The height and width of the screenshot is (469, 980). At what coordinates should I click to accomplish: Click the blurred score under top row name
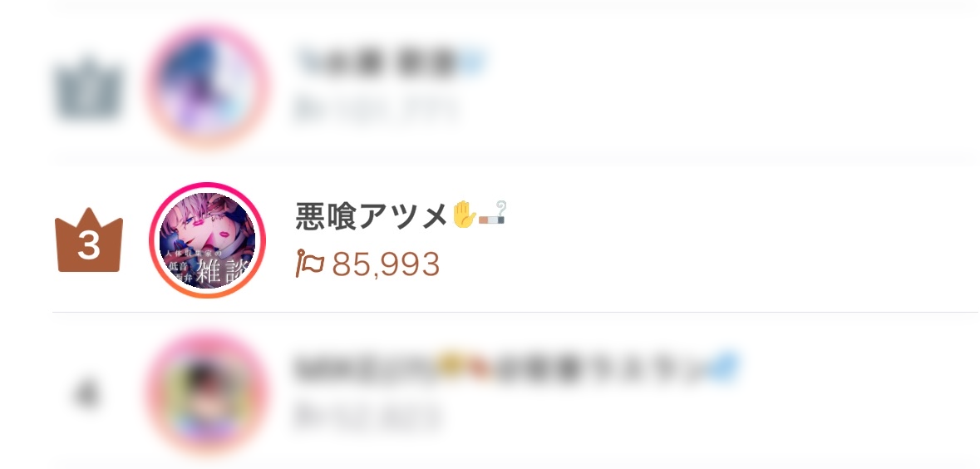tap(375, 110)
